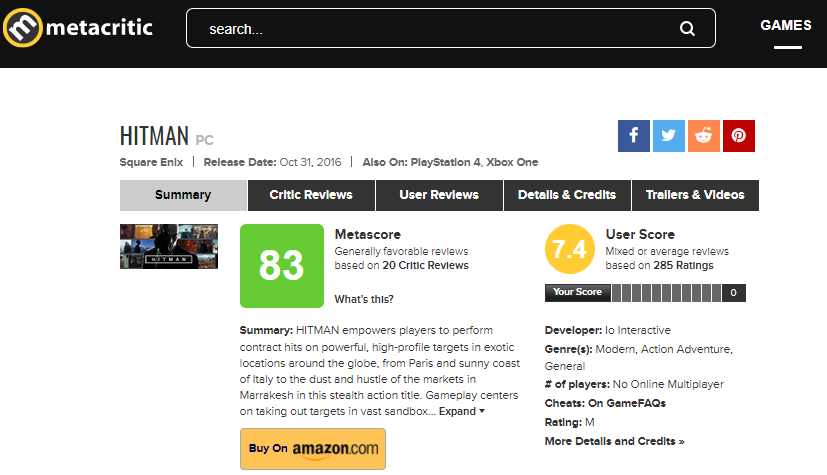Click the HITMAN game title
Viewport: 827px width, 475px height.
pyautogui.click(x=154, y=136)
